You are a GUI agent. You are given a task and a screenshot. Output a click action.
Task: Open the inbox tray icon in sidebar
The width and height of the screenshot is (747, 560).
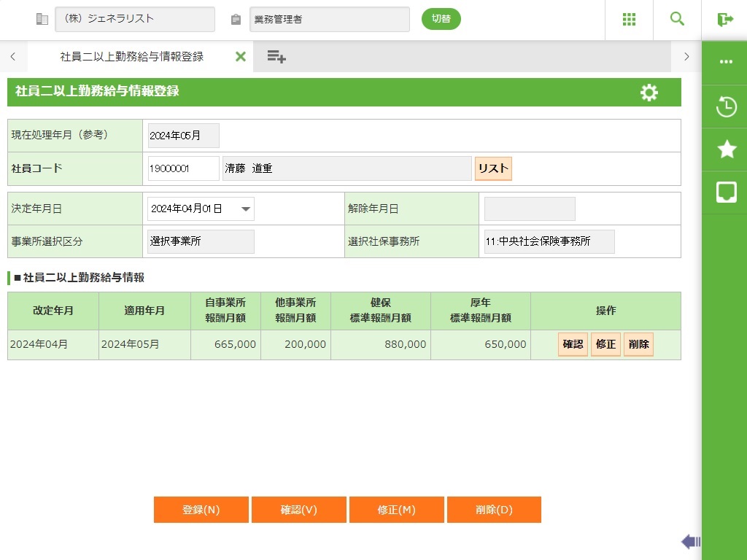(x=726, y=192)
